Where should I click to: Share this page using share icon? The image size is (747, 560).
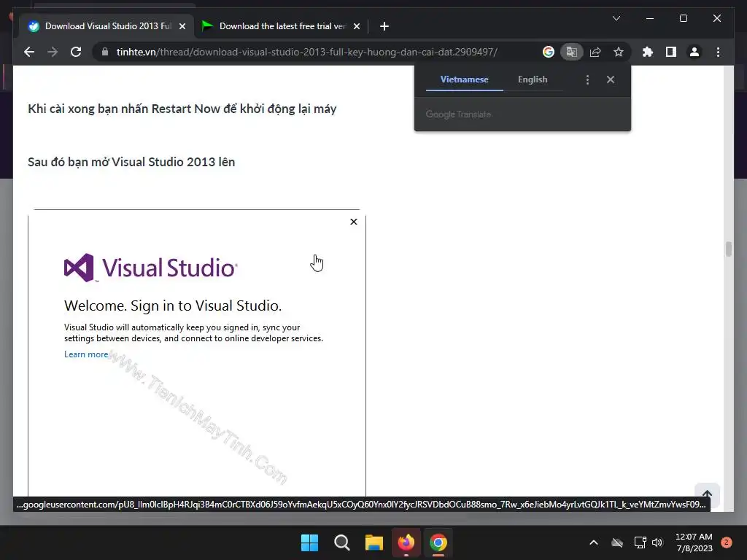coord(595,52)
